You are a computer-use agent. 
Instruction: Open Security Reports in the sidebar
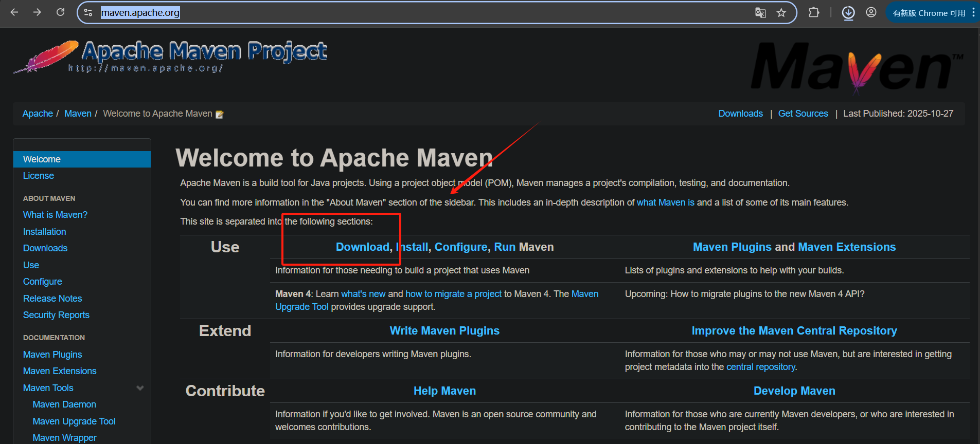[x=56, y=315]
